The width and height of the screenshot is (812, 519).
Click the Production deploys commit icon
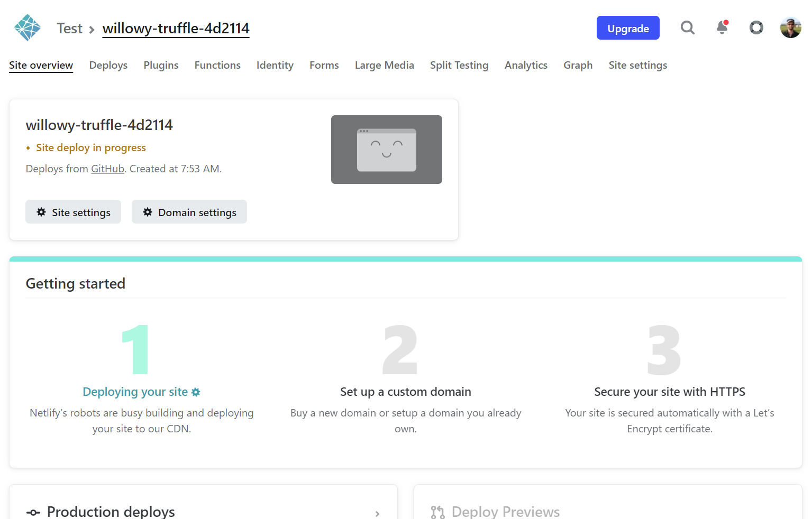(x=33, y=512)
